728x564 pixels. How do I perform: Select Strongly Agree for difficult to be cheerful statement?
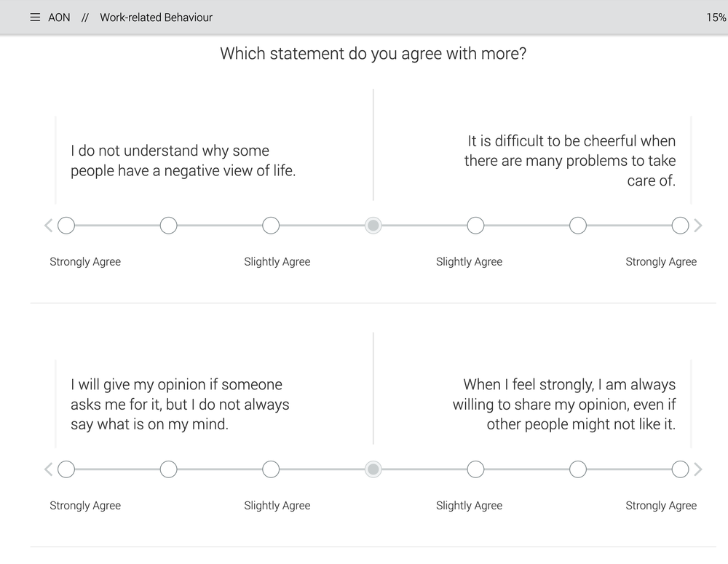[680, 226]
